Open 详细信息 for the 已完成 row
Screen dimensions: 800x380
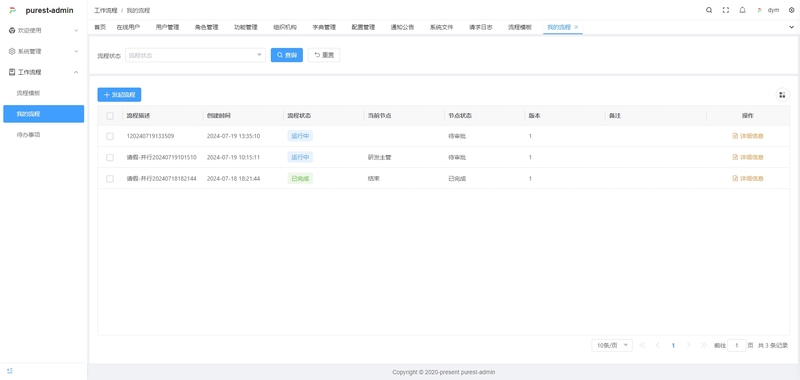(x=748, y=179)
